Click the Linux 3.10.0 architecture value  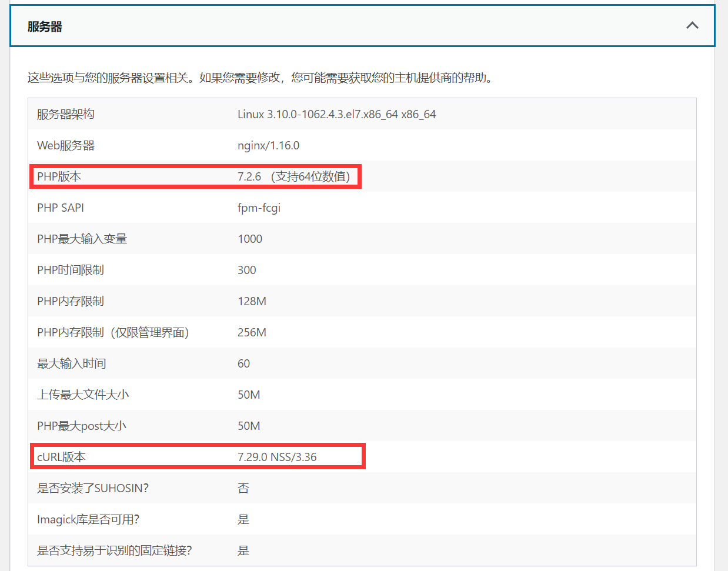point(336,114)
